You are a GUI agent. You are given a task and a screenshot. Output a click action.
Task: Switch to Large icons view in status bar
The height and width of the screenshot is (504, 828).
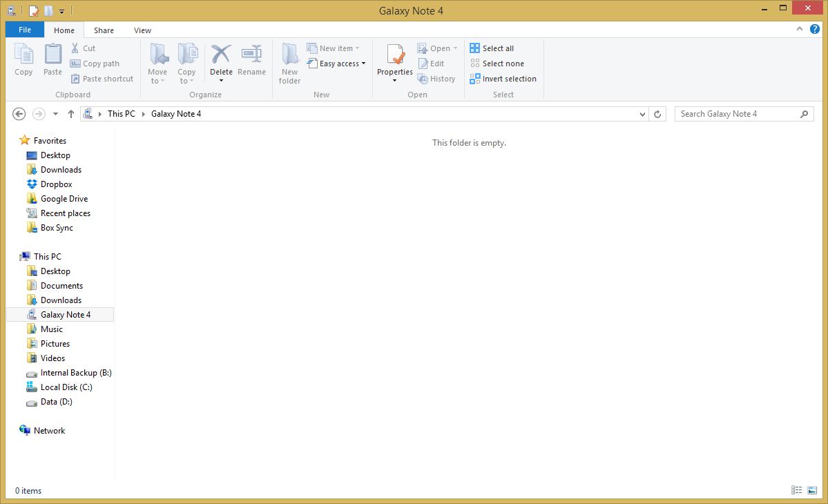pos(812,490)
